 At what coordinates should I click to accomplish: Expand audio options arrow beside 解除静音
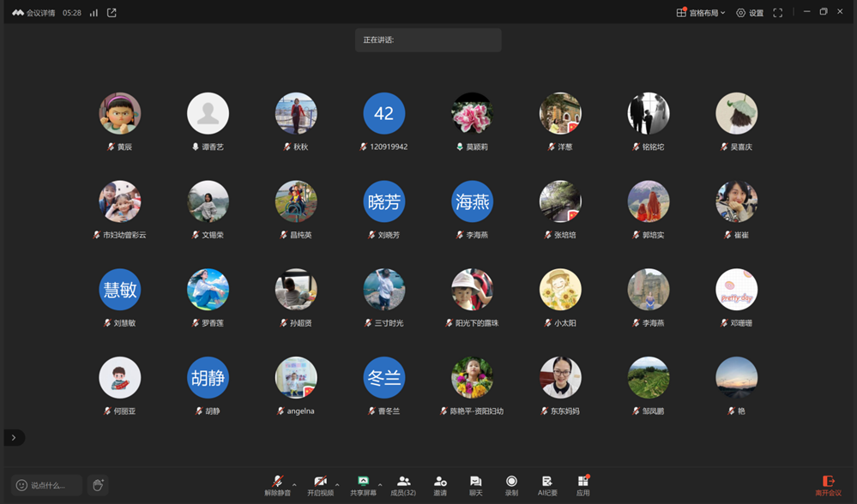tap(294, 484)
